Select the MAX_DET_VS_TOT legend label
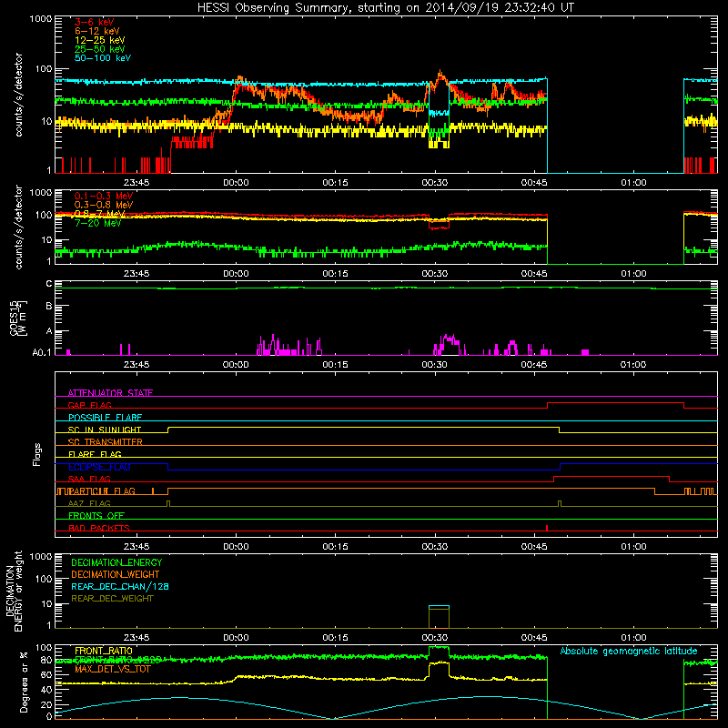The width and height of the screenshot is (728, 728). (113, 669)
